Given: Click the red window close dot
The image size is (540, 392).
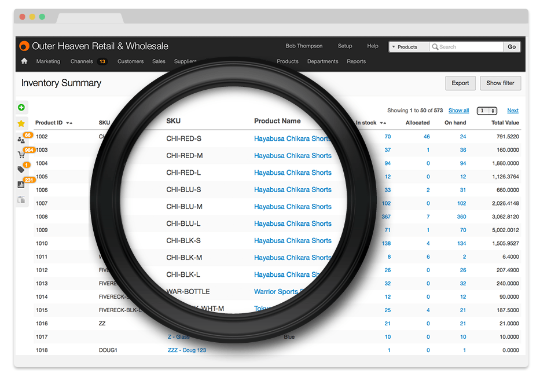Looking at the screenshot, I should pyautogui.click(x=23, y=17).
